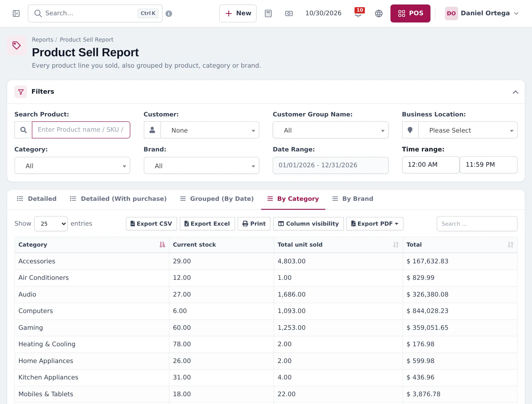The width and height of the screenshot is (532, 404).
Task: Open Column visibility button
Action: pos(309,224)
